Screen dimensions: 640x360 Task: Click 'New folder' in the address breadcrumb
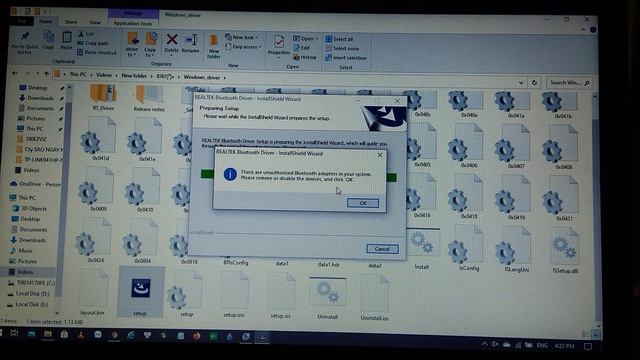pyautogui.click(x=134, y=76)
